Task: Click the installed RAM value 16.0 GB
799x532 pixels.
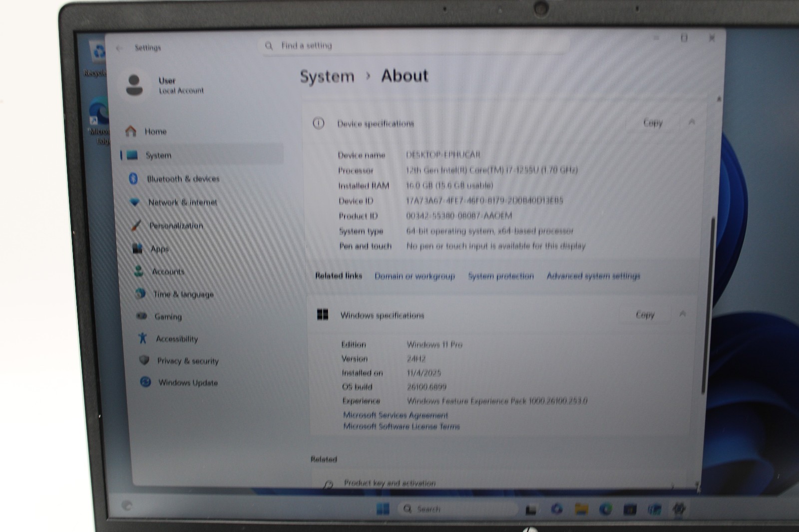Action: (x=449, y=185)
